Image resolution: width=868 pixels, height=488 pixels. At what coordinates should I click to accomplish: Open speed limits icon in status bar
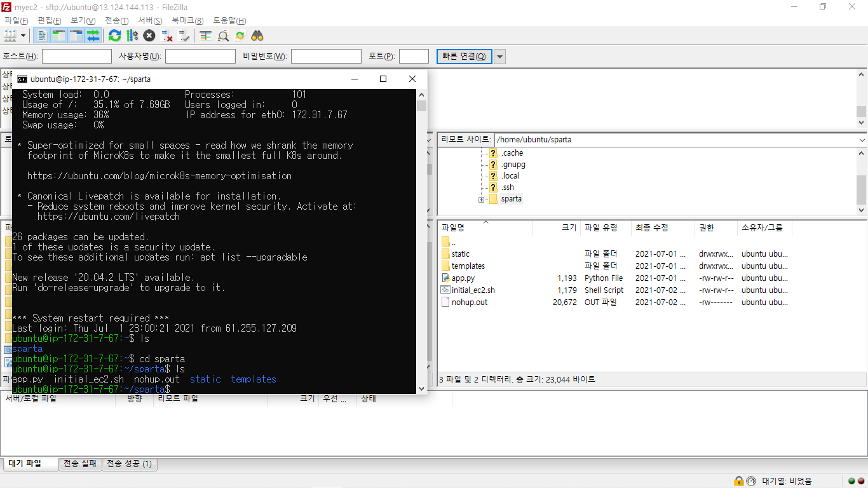(751, 481)
